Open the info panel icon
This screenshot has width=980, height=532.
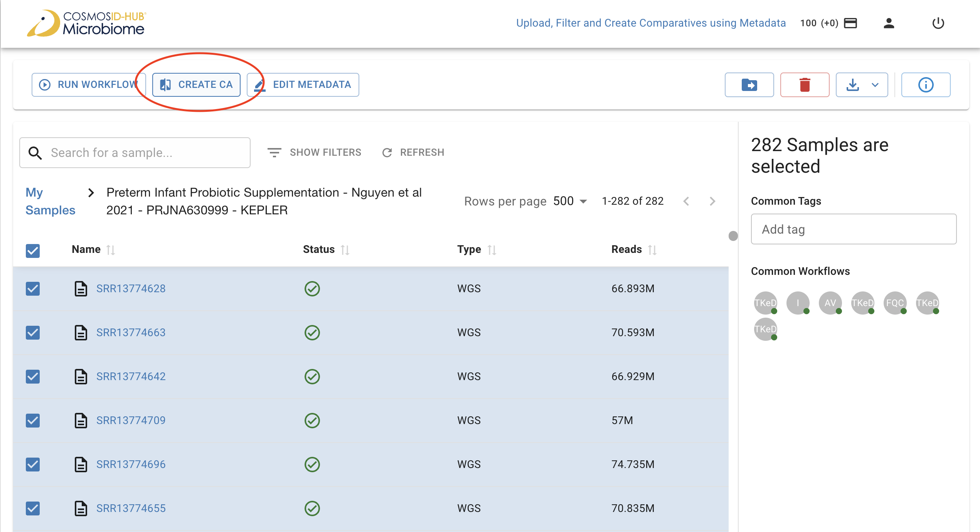926,85
